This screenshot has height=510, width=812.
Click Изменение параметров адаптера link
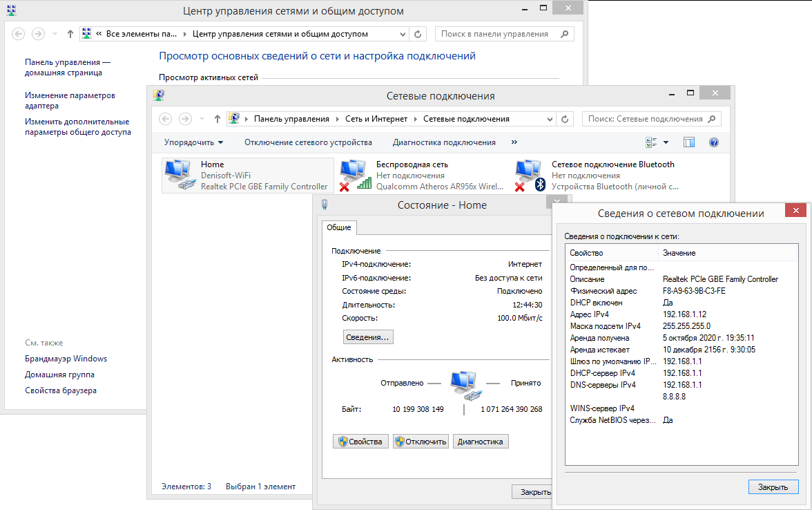(x=70, y=101)
